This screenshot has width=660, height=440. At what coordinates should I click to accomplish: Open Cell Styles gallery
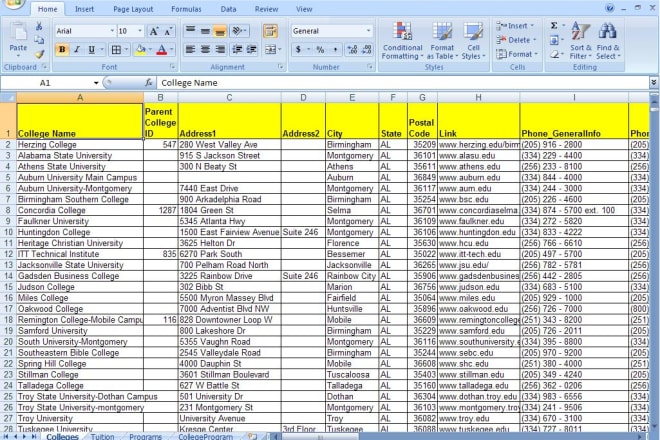pos(473,41)
